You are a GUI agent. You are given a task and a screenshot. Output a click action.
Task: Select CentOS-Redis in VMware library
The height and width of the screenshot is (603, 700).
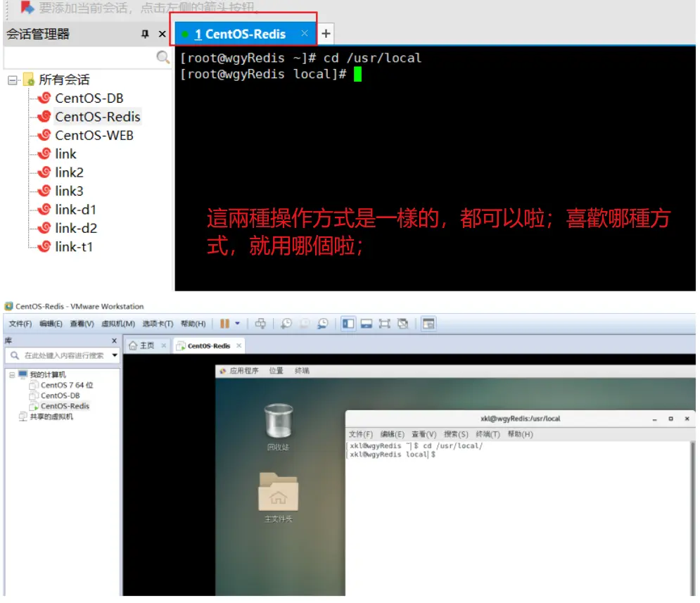tap(65, 406)
